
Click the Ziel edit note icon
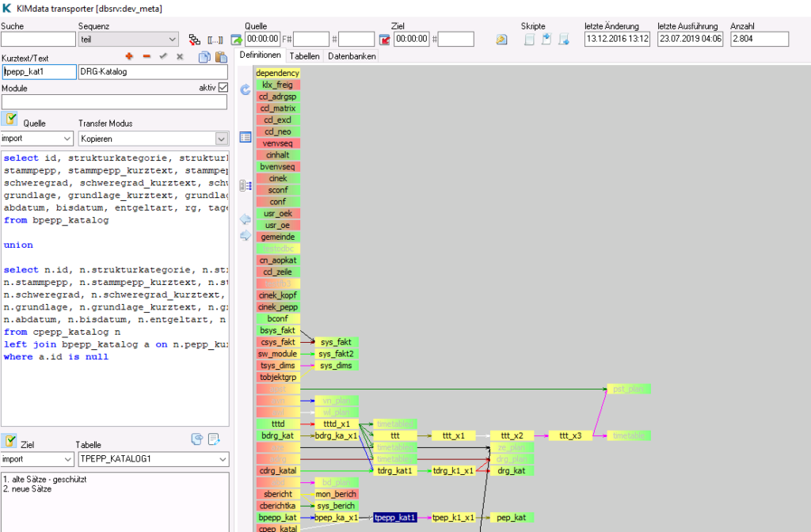tap(214, 439)
